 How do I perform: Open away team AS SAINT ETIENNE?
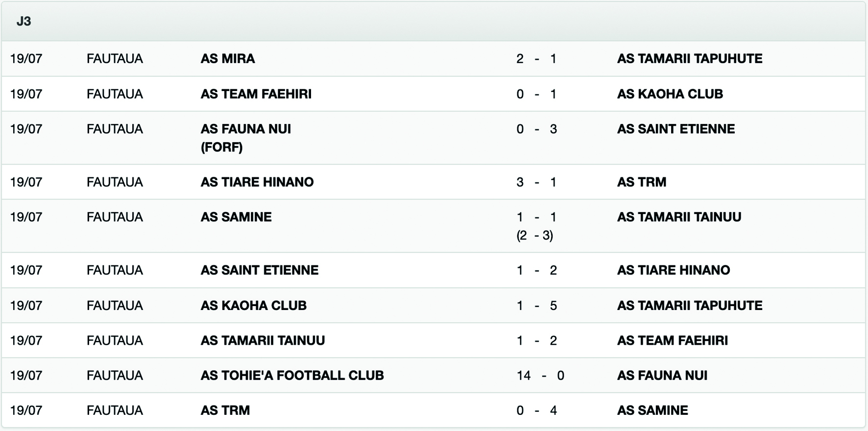point(675,129)
